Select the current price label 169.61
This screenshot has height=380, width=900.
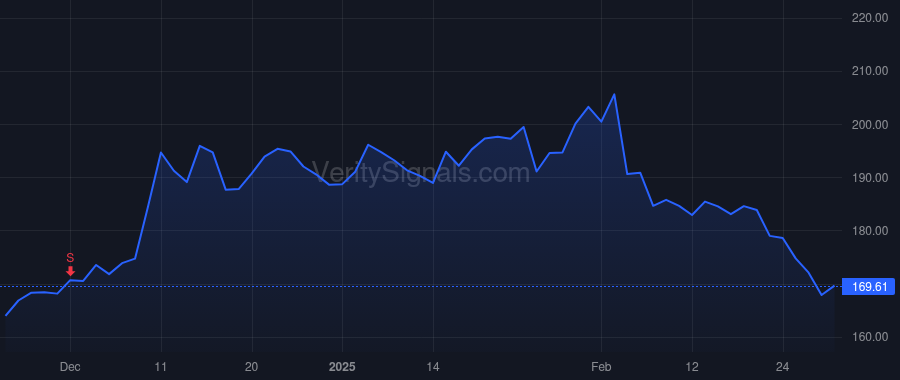(868, 286)
